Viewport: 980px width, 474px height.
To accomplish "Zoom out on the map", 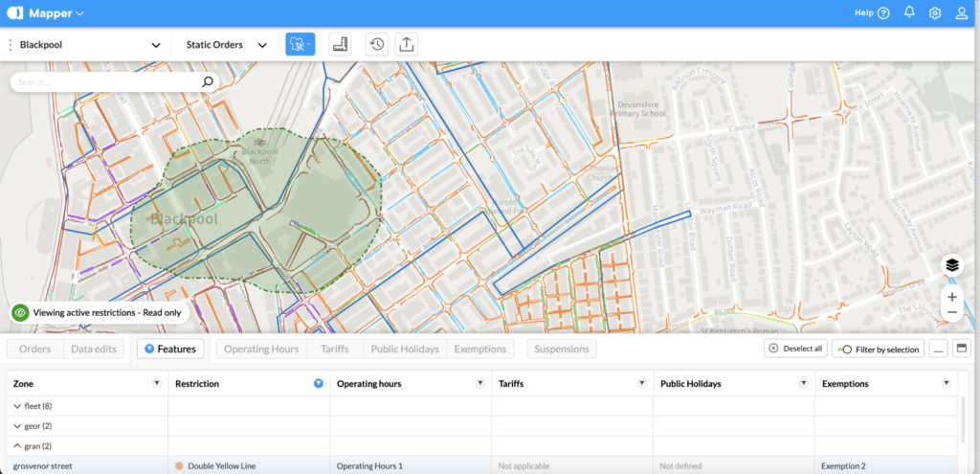I will coord(951,313).
